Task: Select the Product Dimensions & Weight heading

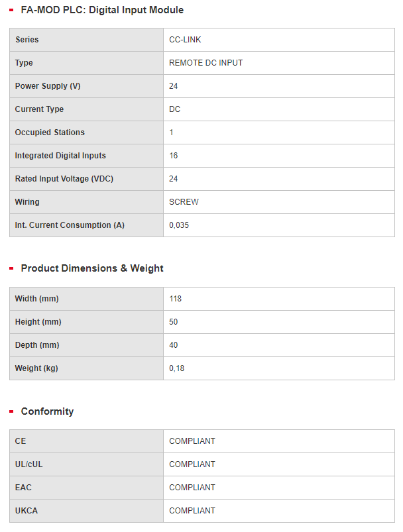Action: pos(92,268)
